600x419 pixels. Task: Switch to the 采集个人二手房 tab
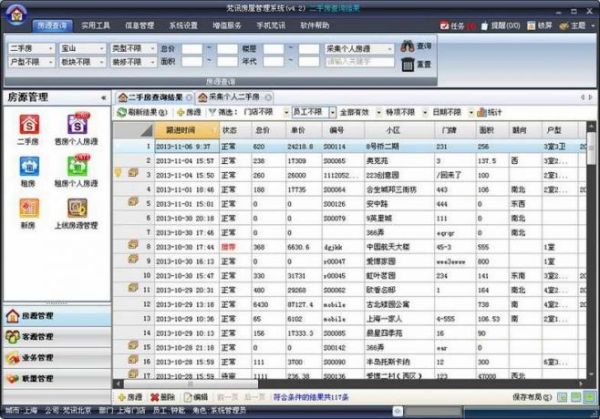point(233,97)
